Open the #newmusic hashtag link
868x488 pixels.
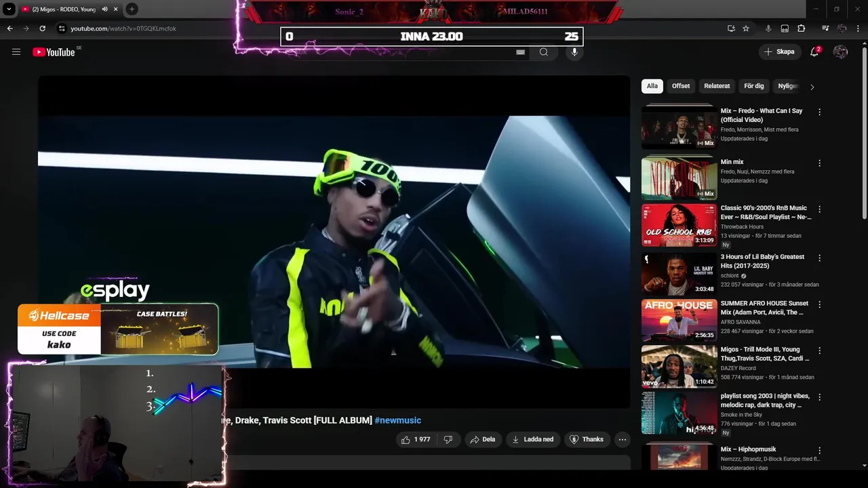tap(397, 420)
